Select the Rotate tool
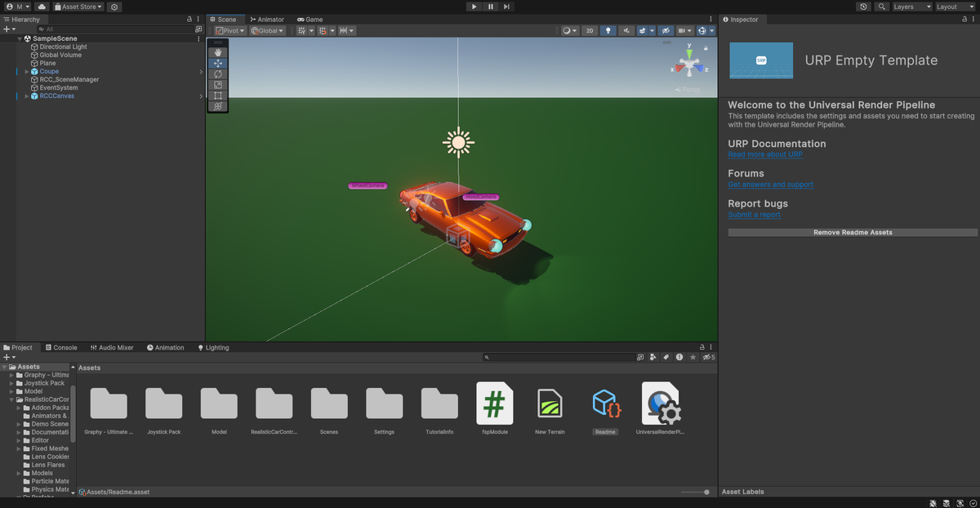The width and height of the screenshot is (980, 508). pyautogui.click(x=218, y=74)
